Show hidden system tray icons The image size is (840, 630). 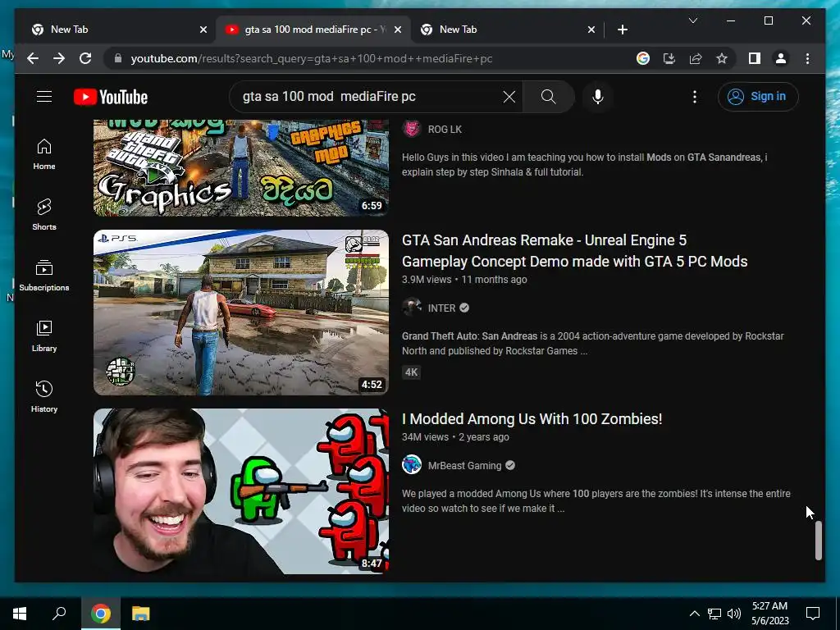pos(694,614)
